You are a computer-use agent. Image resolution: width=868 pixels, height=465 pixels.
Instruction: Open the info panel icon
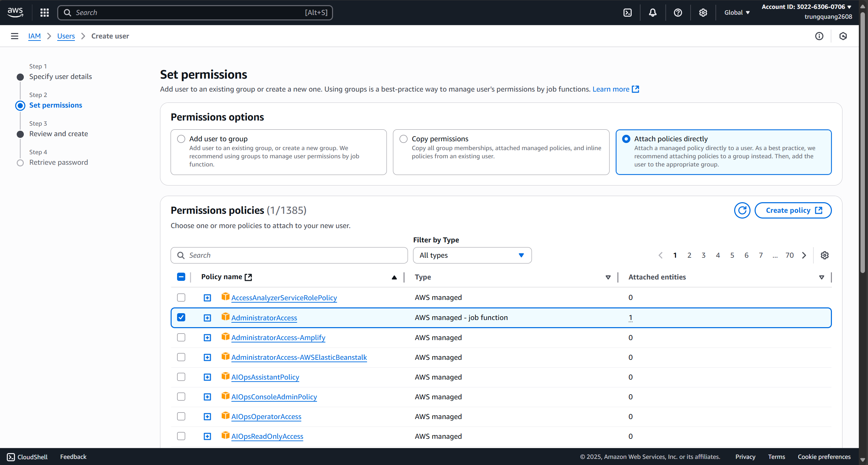coord(819,36)
